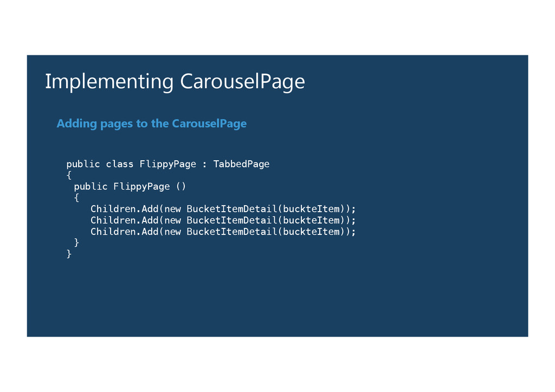Screen dimensions: 555x392
Task: Click the word 'Implementing' in the title
Action: pyautogui.click(x=109, y=82)
